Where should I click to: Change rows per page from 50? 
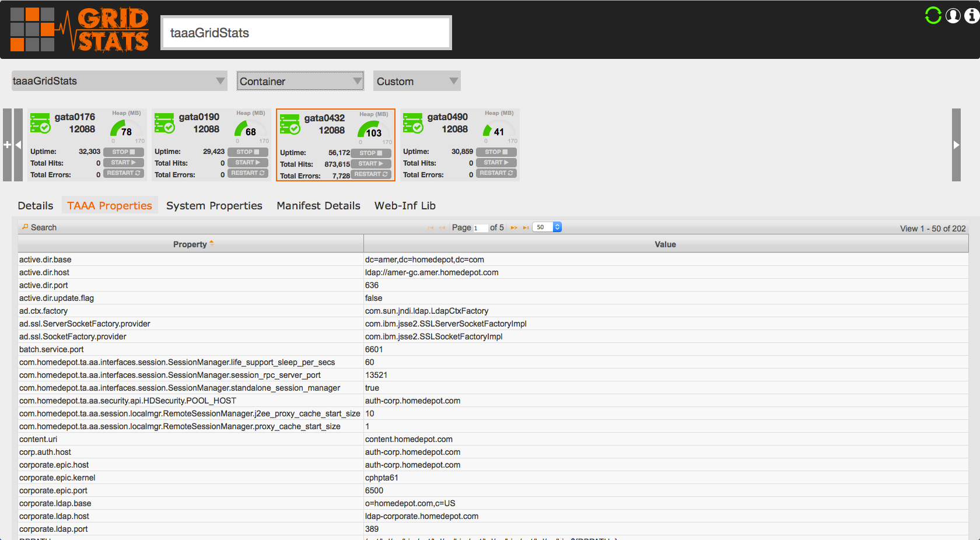coord(547,227)
